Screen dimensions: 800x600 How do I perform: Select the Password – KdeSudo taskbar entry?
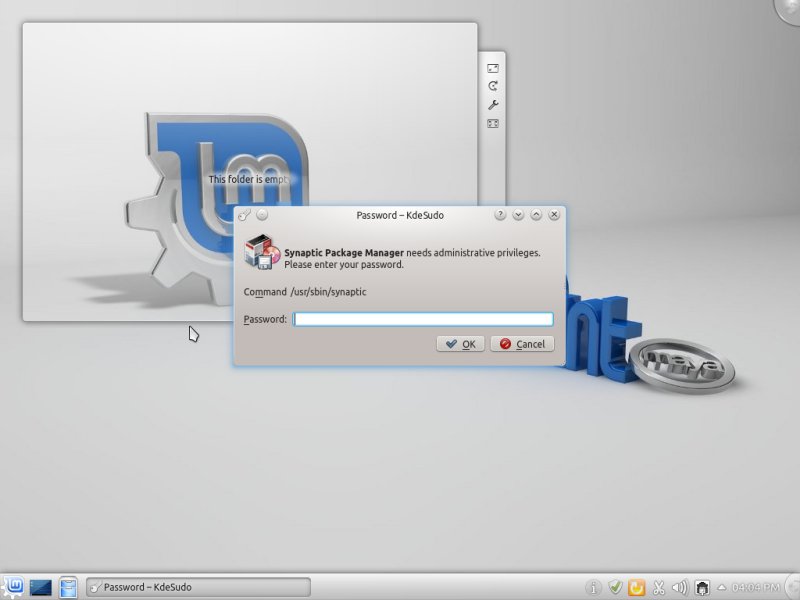coord(198,587)
